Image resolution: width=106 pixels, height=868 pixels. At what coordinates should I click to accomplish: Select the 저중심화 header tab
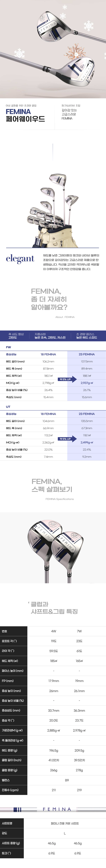tap(50, 336)
